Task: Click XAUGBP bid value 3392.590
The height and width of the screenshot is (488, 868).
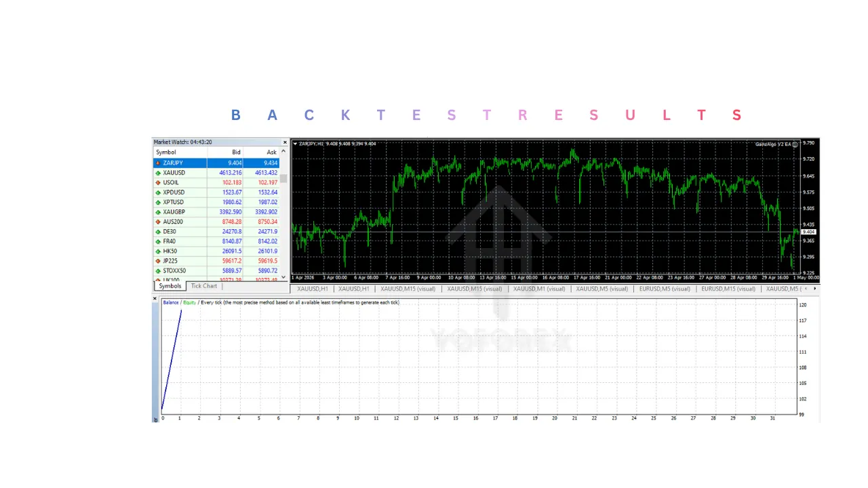Action: pos(230,212)
